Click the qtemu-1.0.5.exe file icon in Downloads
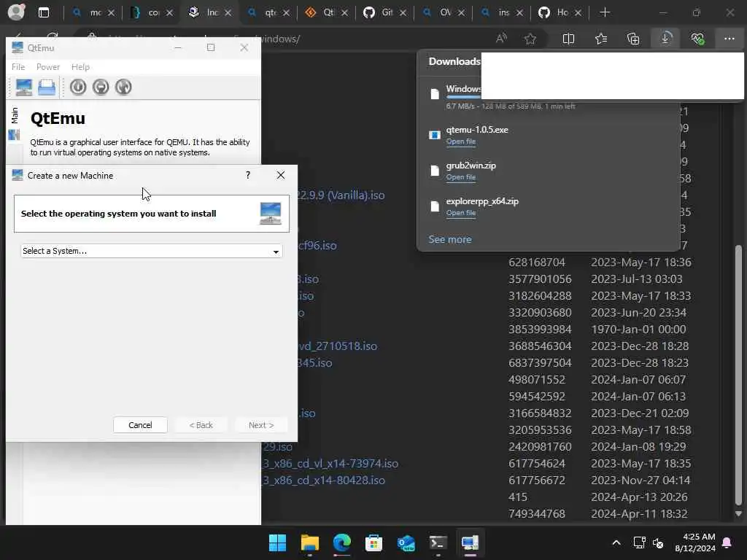 [435, 135]
